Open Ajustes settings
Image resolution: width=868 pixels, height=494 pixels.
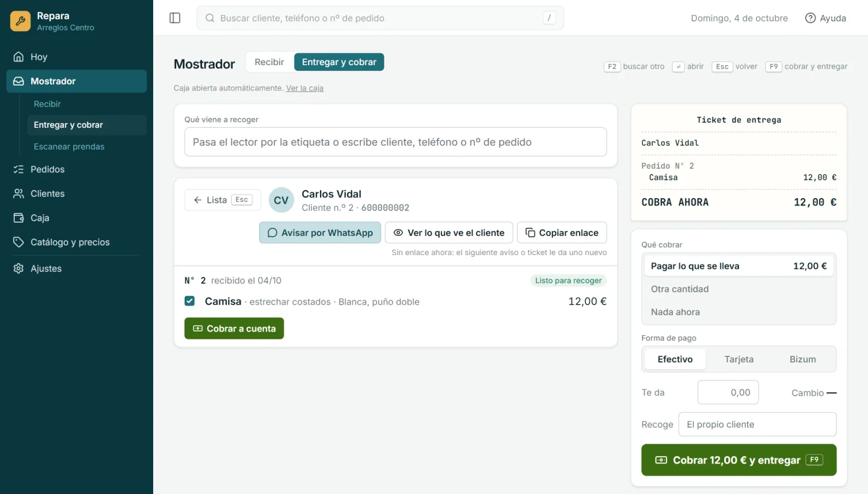click(x=76, y=269)
